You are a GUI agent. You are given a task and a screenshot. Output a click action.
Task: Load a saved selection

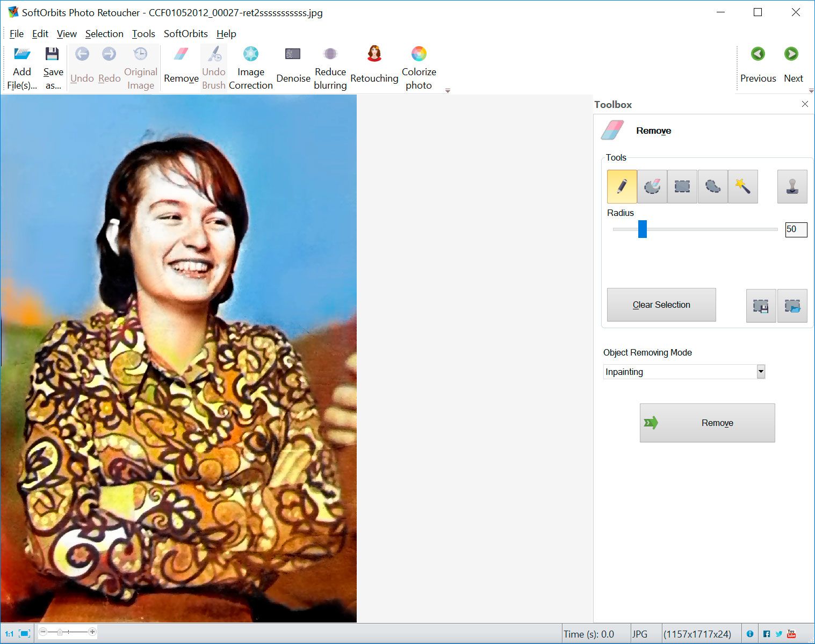[792, 306]
